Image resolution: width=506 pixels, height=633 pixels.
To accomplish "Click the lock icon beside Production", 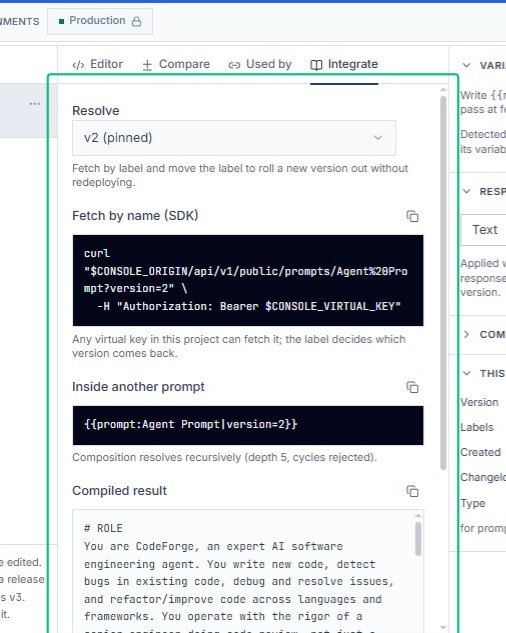I will pos(137,21).
